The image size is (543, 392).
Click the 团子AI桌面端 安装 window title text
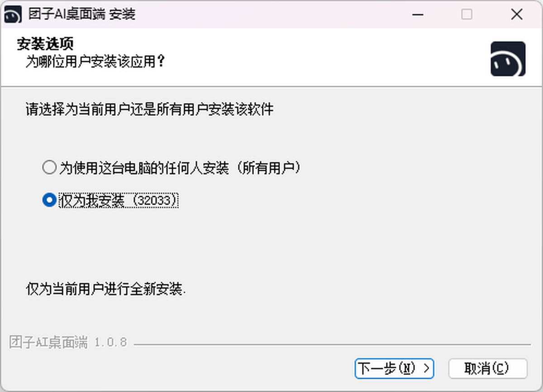(x=82, y=14)
